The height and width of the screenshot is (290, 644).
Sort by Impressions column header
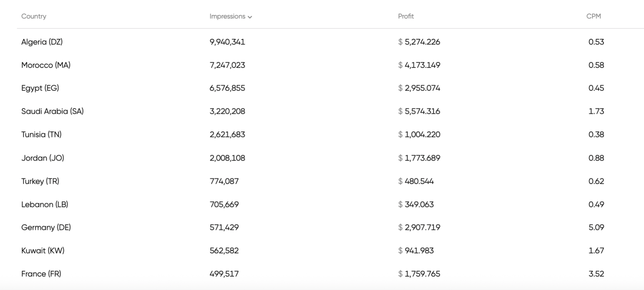[227, 16]
